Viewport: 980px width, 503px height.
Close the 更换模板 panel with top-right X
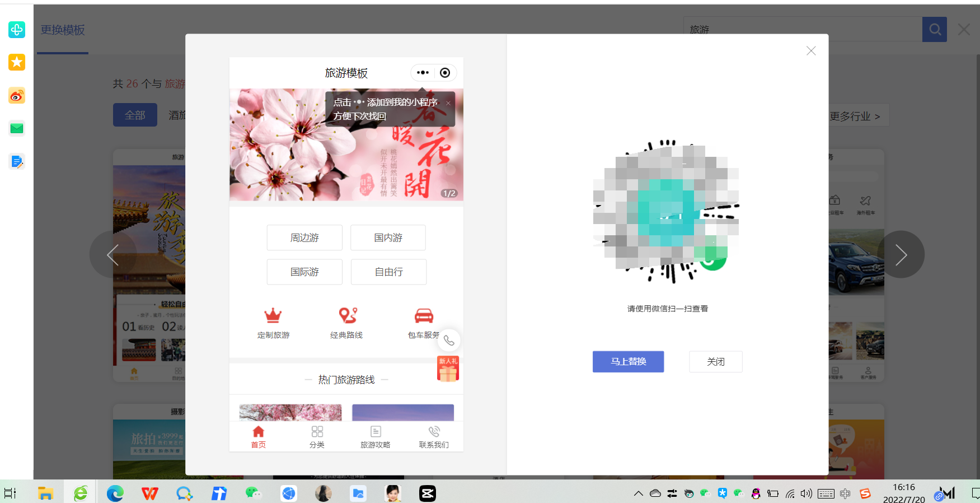tap(964, 30)
